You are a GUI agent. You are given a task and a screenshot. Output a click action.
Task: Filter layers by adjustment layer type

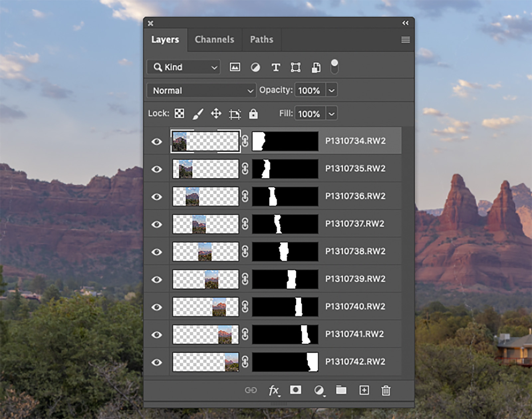255,68
